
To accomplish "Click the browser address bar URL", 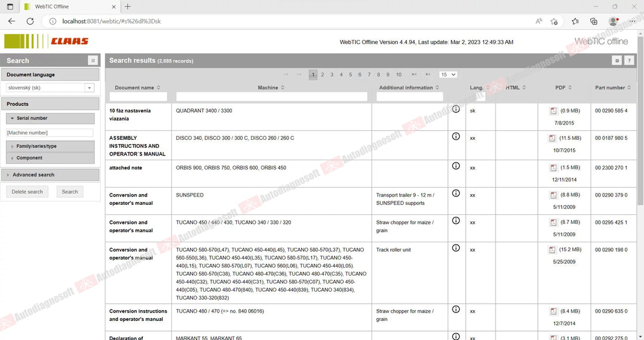I will tap(112, 21).
